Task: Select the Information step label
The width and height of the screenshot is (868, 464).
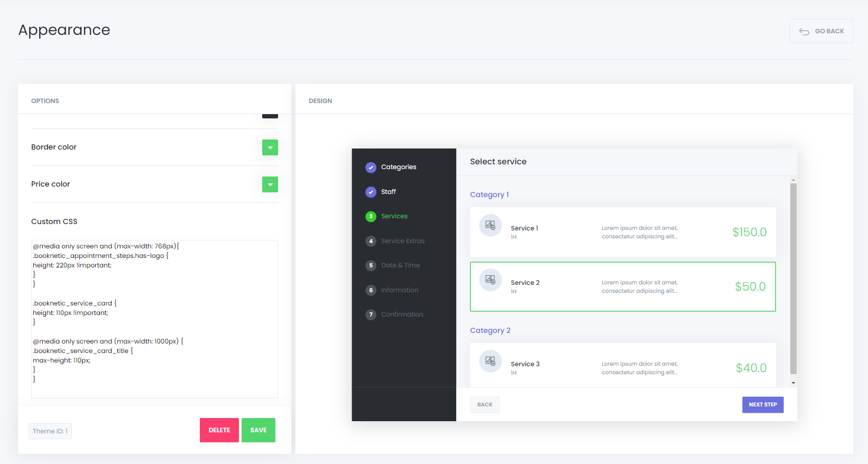Action: point(400,290)
